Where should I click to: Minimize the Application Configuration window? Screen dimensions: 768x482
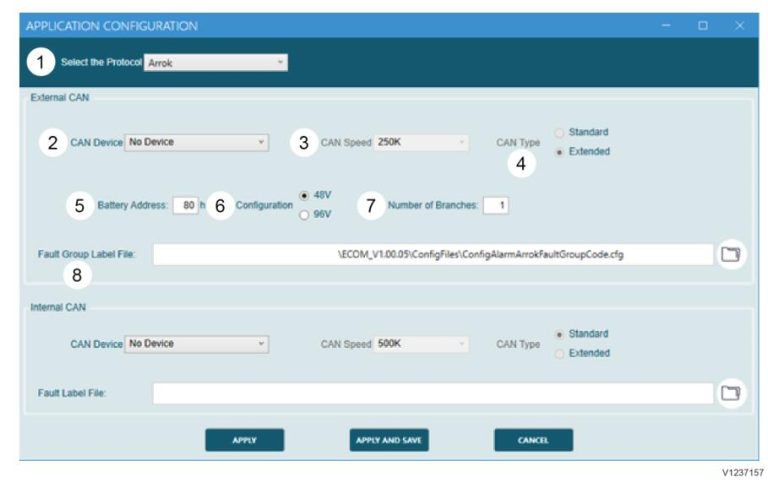tap(667, 25)
